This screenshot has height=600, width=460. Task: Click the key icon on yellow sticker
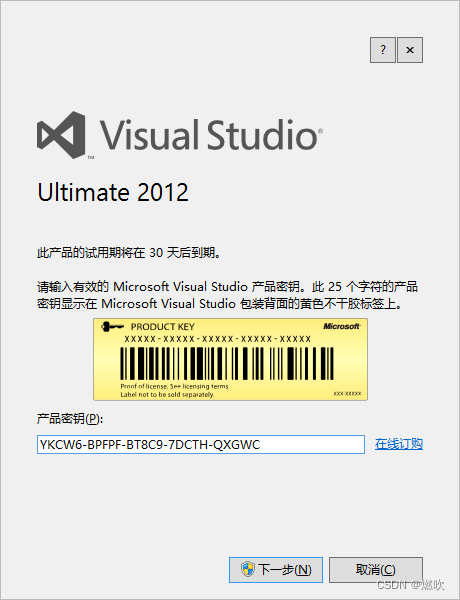[112, 326]
